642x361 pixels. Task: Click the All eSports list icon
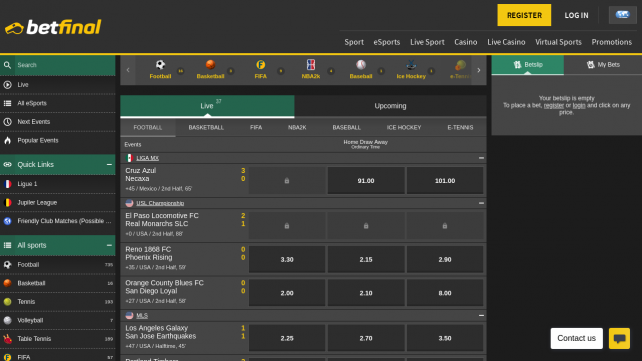point(7,103)
